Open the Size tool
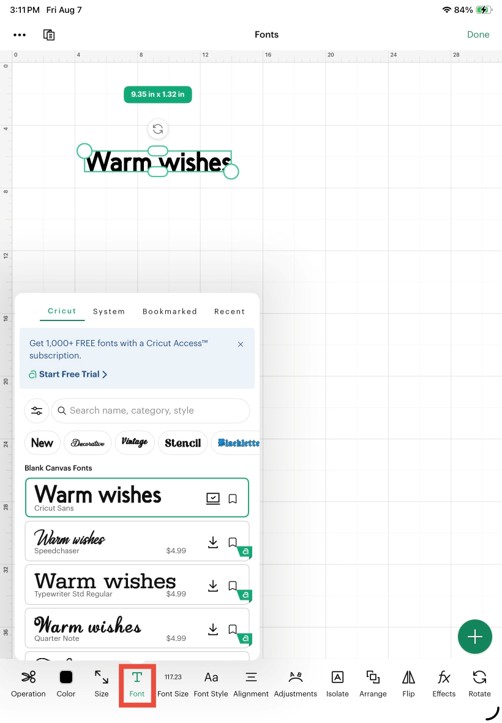502x723 pixels. 101,683
